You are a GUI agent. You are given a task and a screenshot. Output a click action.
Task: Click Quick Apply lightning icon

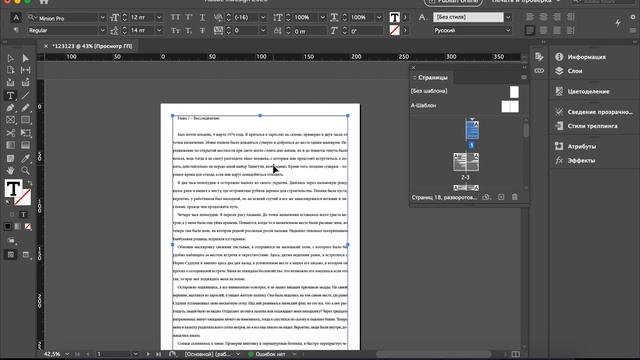click(x=618, y=23)
